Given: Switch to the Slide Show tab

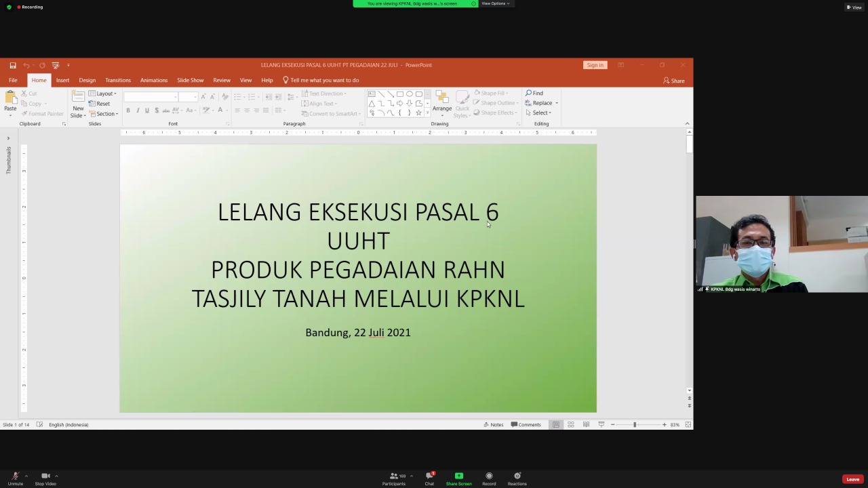Looking at the screenshot, I should coord(191,80).
